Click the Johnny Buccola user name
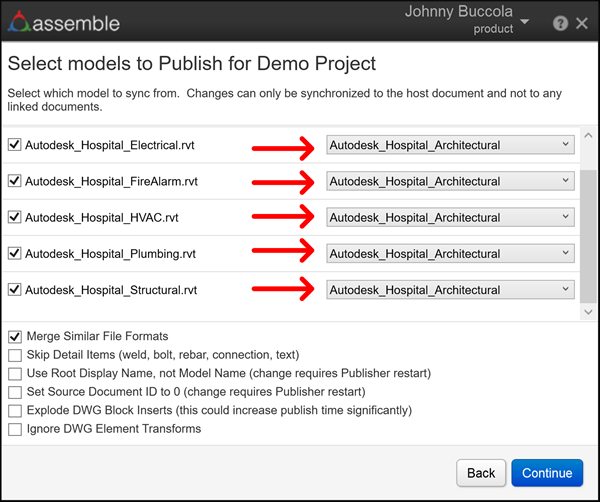The height and width of the screenshot is (502, 600). click(458, 11)
